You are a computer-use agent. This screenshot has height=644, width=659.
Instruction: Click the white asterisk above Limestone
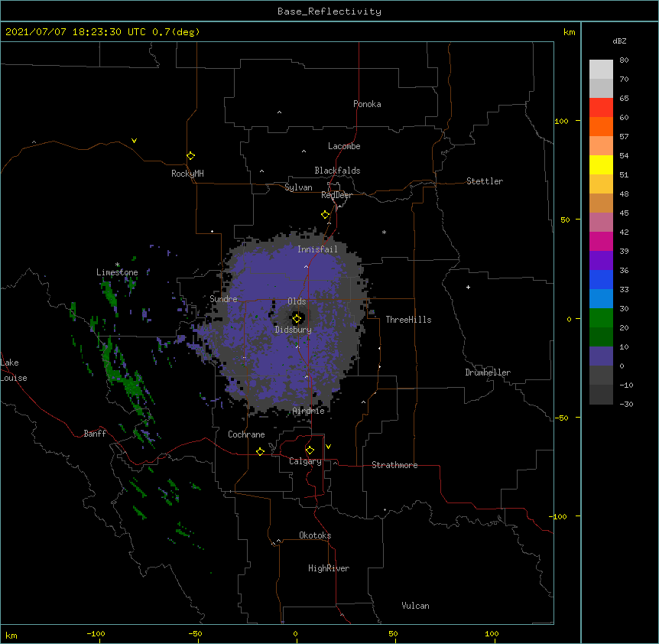(117, 265)
